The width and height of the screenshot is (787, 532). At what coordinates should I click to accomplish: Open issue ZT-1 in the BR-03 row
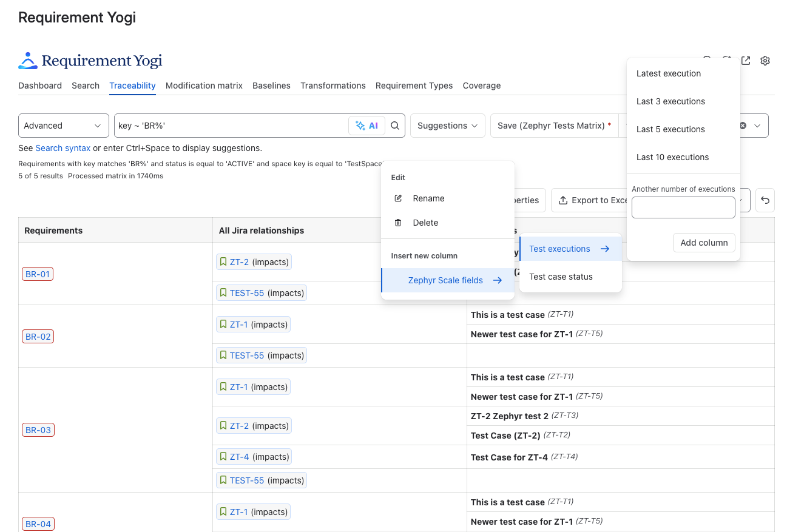click(238, 387)
